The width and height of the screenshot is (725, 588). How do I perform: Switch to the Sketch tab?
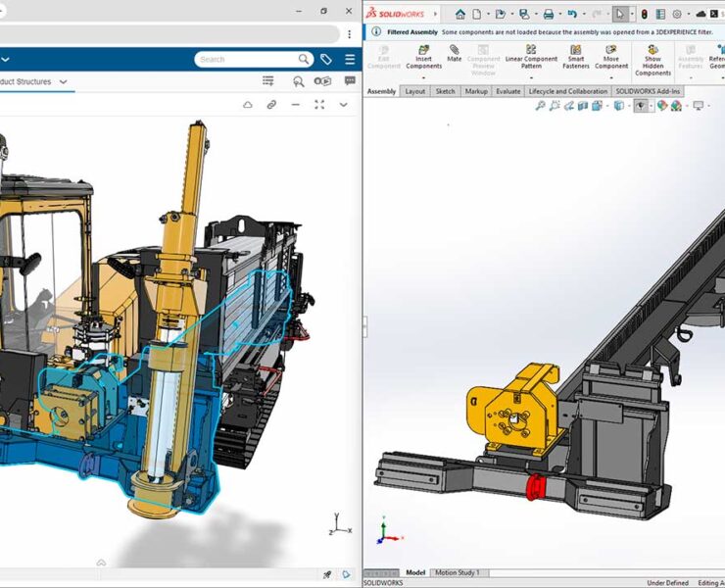(x=445, y=91)
